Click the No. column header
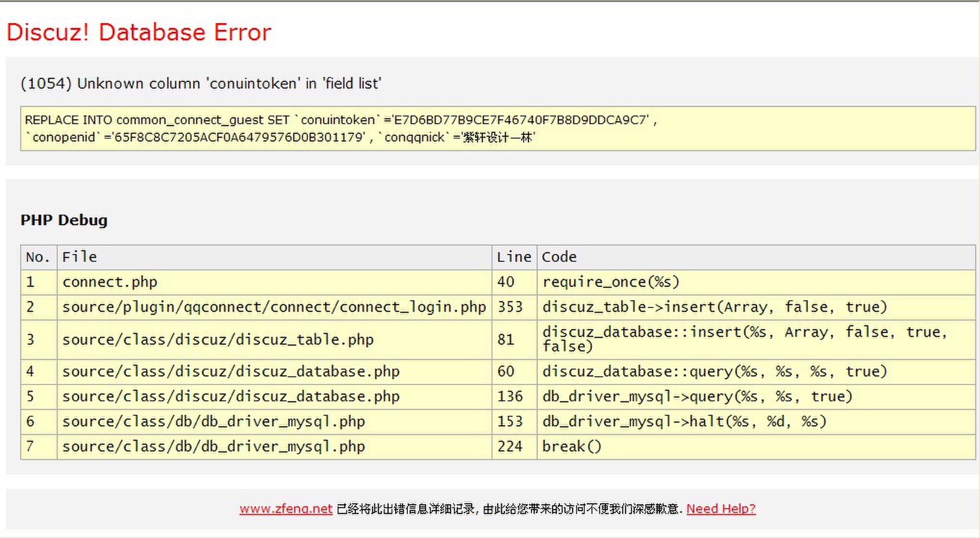Image resolution: width=980 pixels, height=538 pixels. coord(39,257)
